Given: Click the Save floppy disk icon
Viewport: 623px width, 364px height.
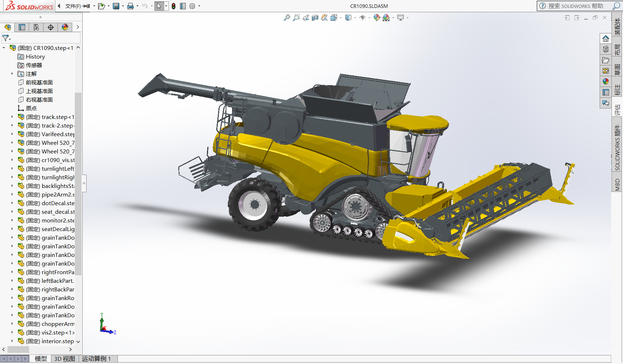Looking at the screenshot, I should (116, 6).
